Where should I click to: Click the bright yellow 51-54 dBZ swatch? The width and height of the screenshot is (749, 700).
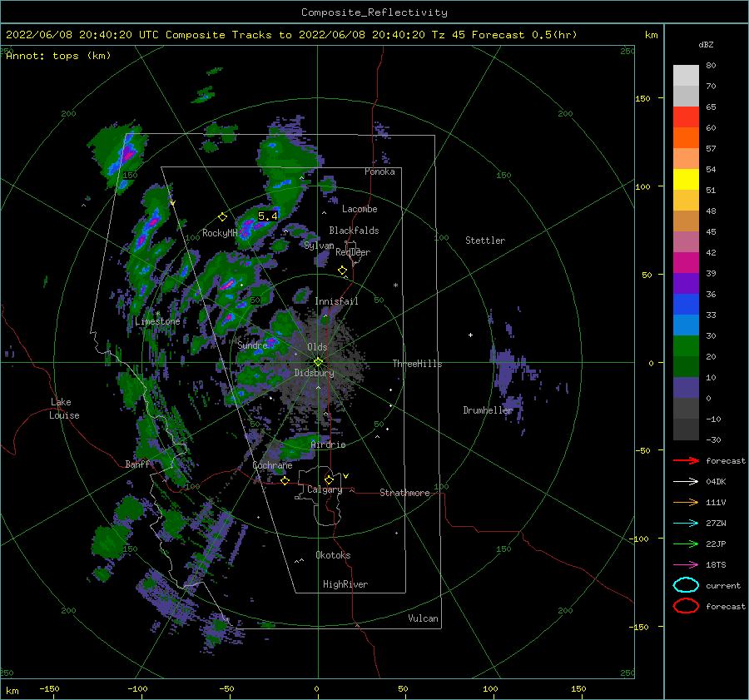click(x=686, y=179)
